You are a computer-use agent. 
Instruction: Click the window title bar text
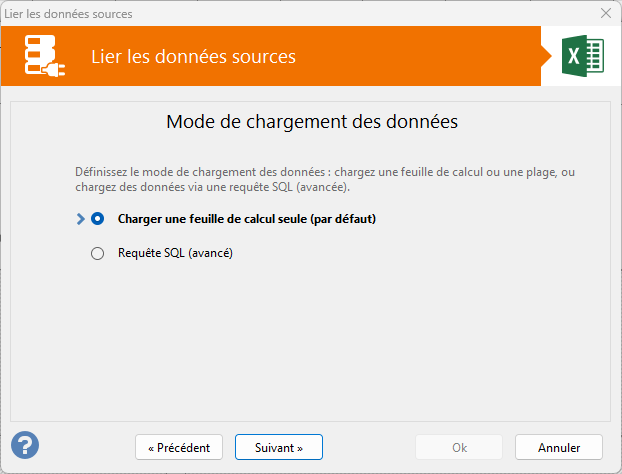point(68,13)
